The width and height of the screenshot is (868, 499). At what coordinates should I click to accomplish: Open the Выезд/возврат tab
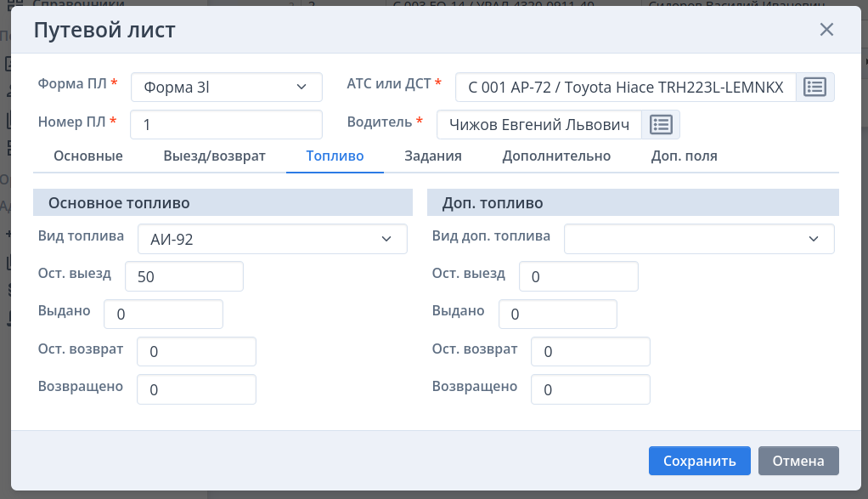[x=214, y=156]
